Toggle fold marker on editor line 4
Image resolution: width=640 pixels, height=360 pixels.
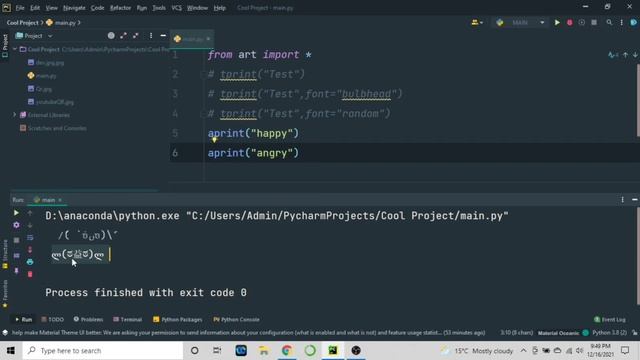(203, 113)
